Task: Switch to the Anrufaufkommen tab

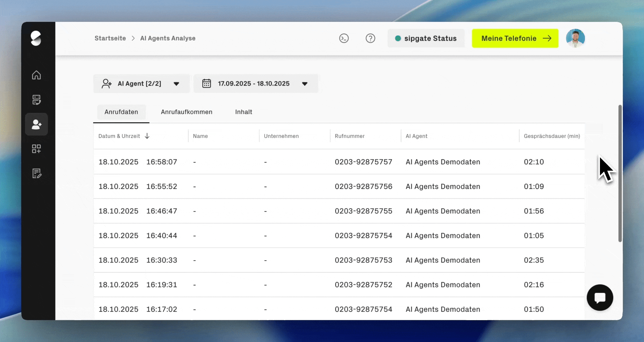Action: click(186, 112)
